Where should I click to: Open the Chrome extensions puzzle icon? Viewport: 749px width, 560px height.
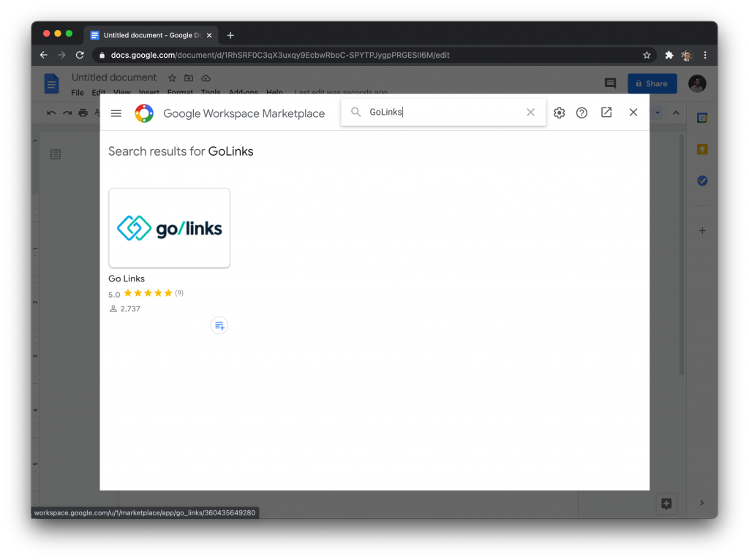pos(669,55)
